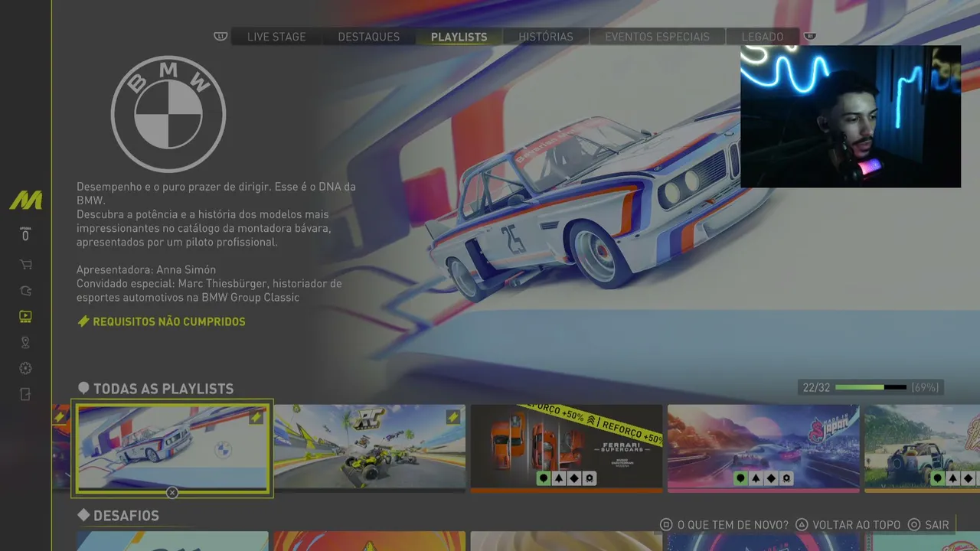
Task: Click the tag icon before 'Requisitos não cumpridos'
Action: (83, 321)
